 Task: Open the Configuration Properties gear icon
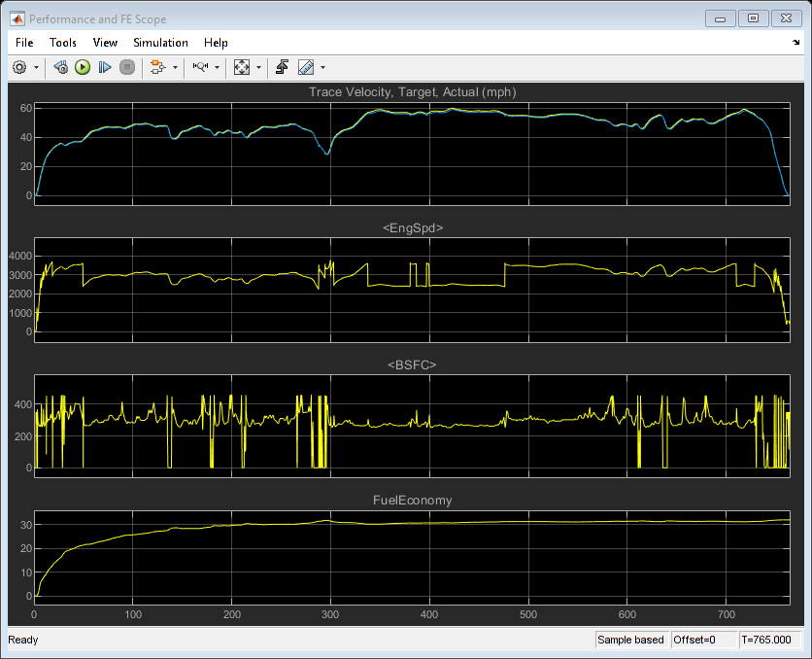tap(19, 67)
